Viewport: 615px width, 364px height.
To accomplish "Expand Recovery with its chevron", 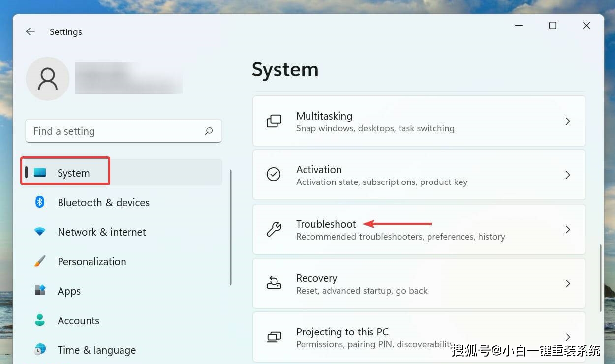I will click(x=568, y=283).
